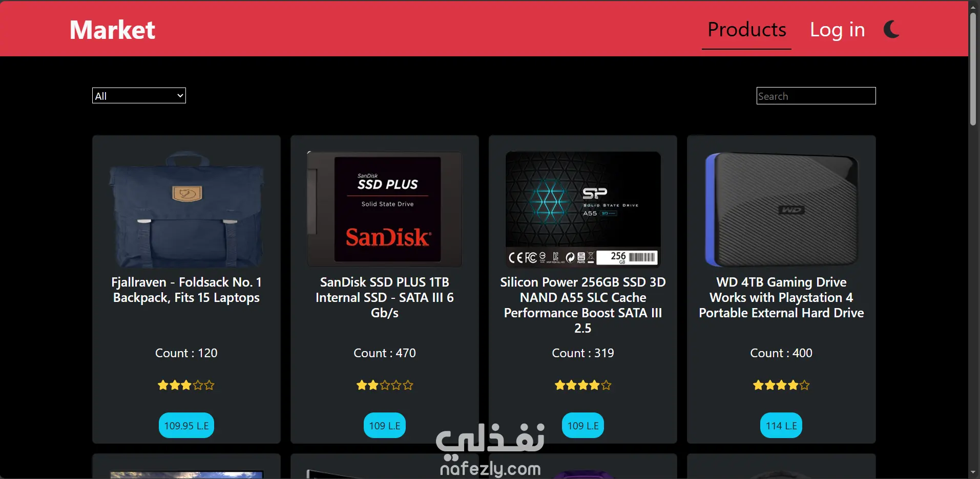Click SanDisk's 109 L.E price button
980x479 pixels.
pos(385,425)
